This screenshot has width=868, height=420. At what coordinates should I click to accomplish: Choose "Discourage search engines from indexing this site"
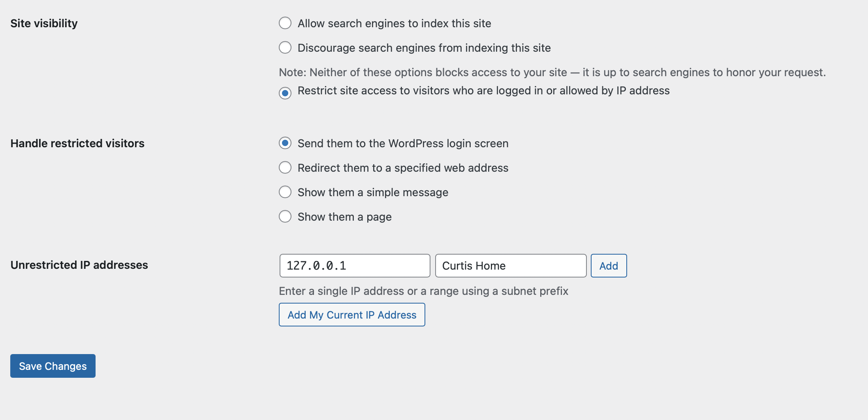[285, 47]
